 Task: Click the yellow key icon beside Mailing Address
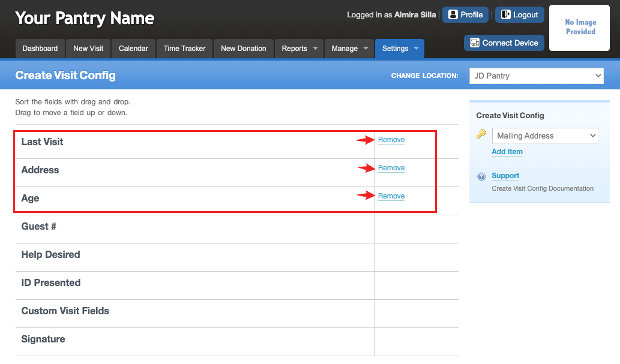(x=481, y=134)
